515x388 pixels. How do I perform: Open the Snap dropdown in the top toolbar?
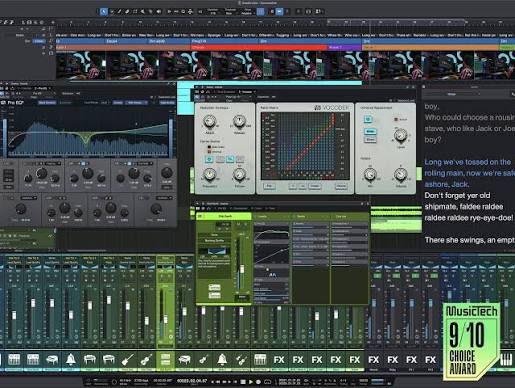point(247,12)
